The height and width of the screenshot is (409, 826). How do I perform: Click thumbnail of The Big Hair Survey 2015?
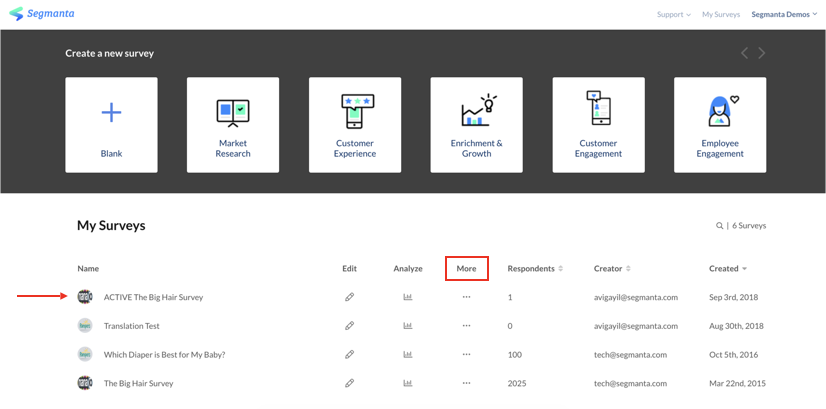click(85, 383)
